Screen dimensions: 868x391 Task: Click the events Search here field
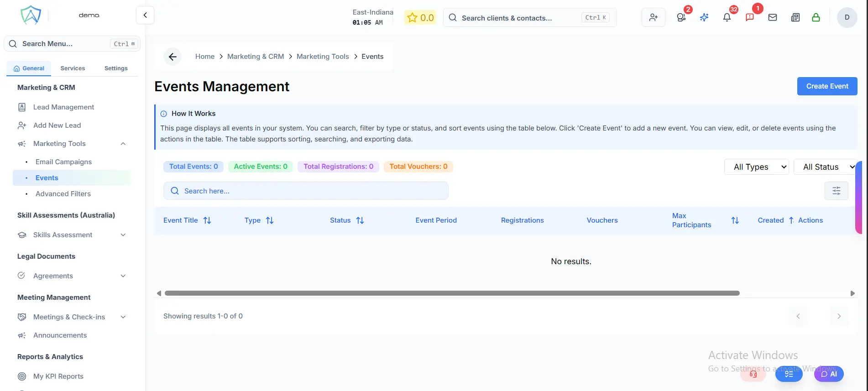pyautogui.click(x=306, y=191)
